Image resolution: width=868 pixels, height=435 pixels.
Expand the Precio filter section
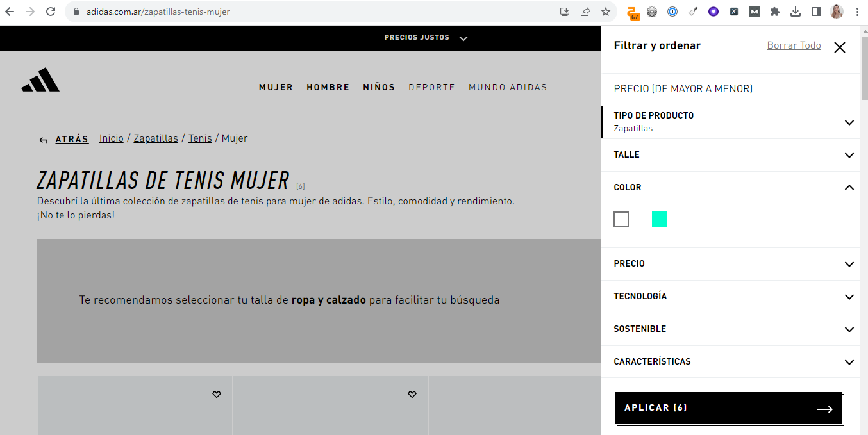point(731,264)
